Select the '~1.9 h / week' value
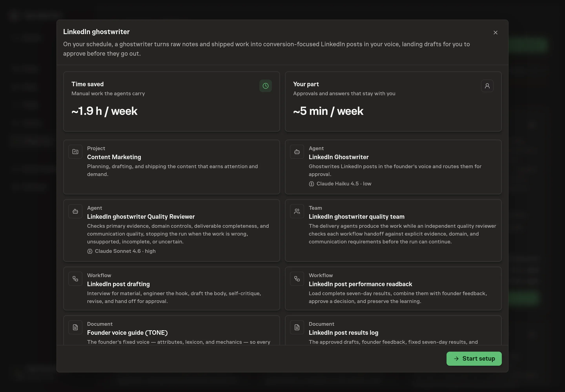Viewport: 565px width, 392px height. click(104, 111)
